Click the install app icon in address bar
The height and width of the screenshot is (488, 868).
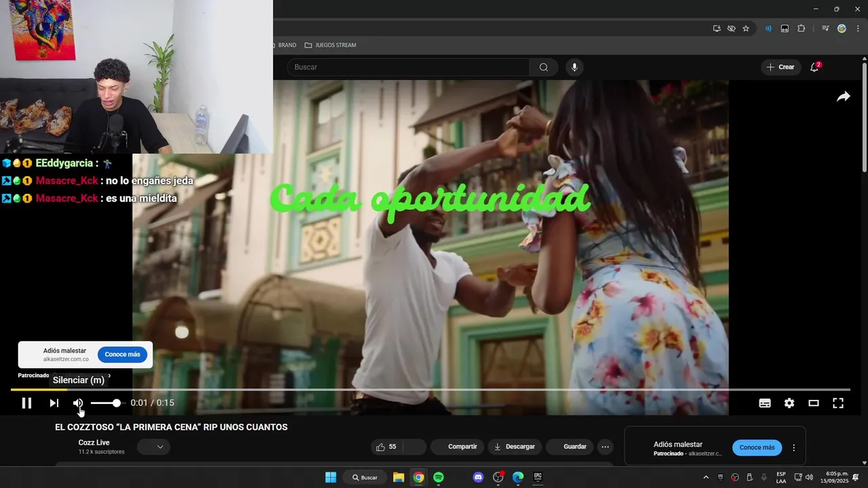coord(717,28)
